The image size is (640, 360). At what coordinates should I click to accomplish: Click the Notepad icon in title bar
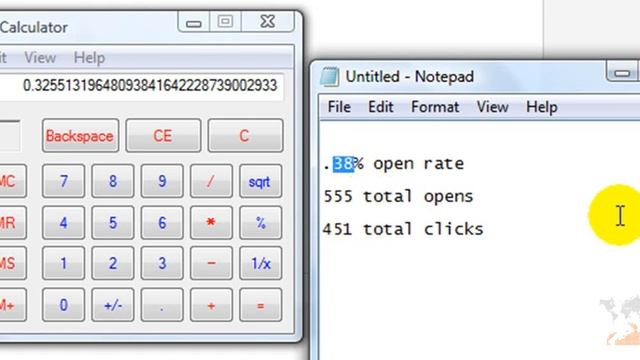click(x=329, y=77)
